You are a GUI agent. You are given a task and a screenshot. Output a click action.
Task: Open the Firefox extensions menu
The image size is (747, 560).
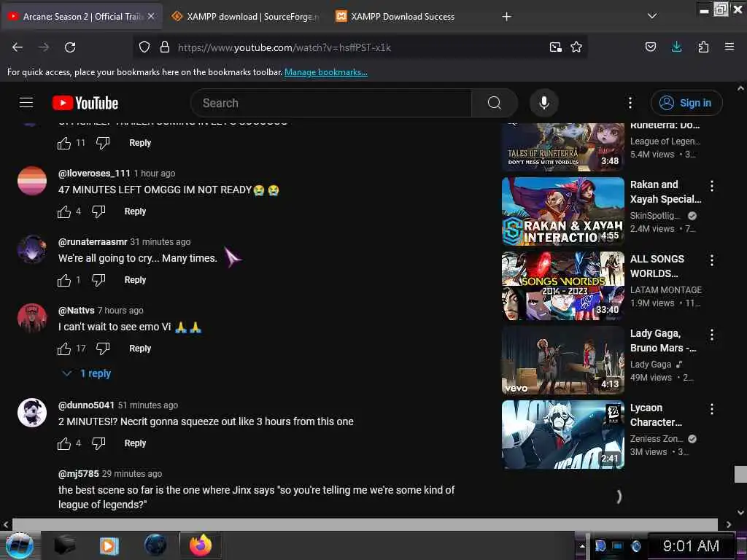coord(703,47)
